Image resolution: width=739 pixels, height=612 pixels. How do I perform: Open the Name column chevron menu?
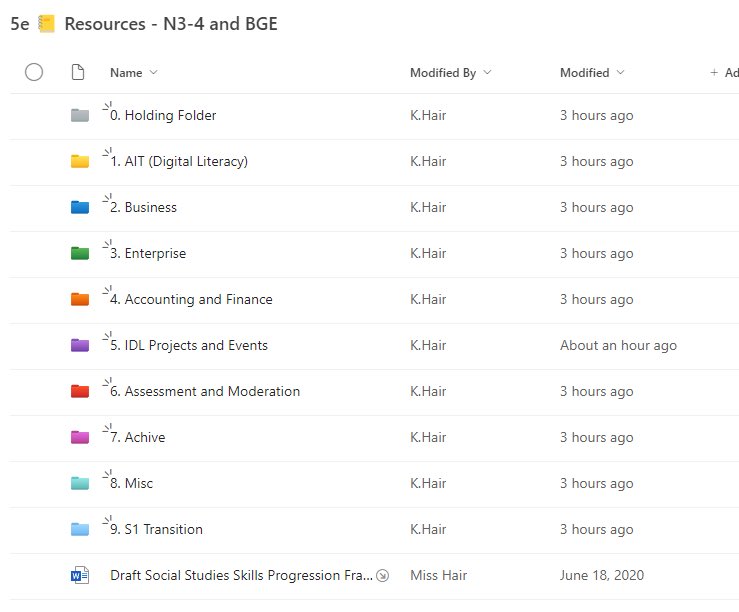click(153, 73)
